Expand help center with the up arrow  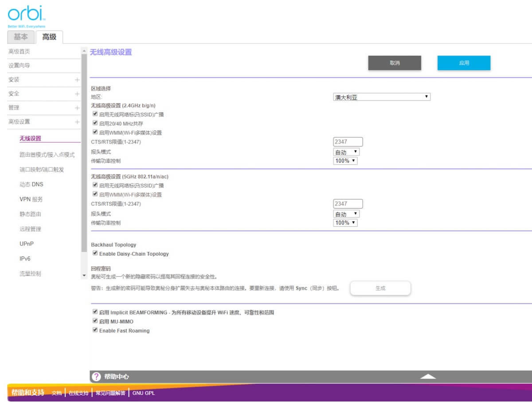pos(428,377)
